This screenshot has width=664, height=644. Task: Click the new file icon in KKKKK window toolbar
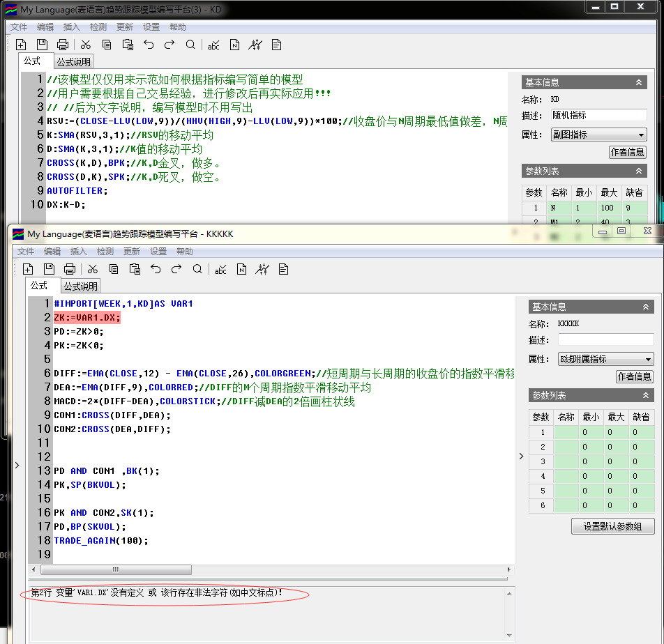(x=28, y=270)
